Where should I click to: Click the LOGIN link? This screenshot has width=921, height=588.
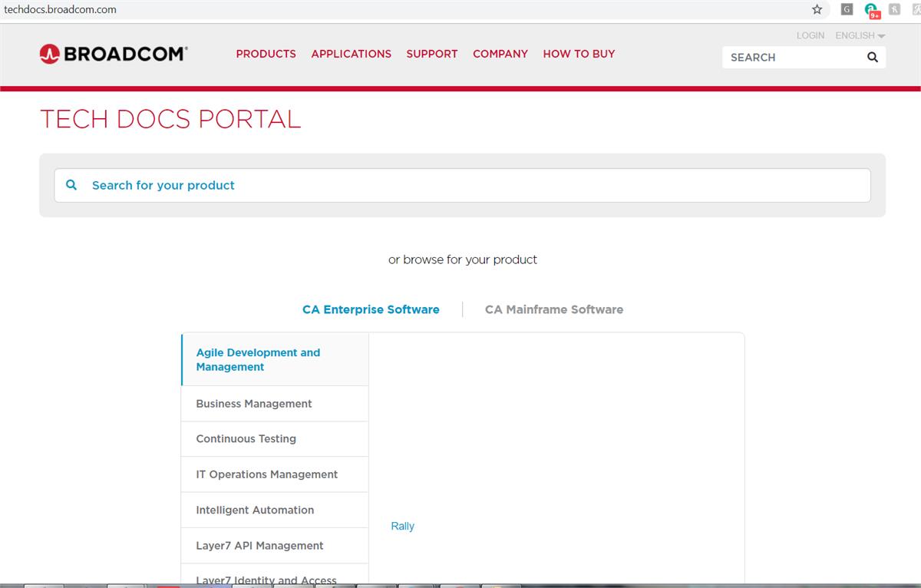click(x=810, y=35)
